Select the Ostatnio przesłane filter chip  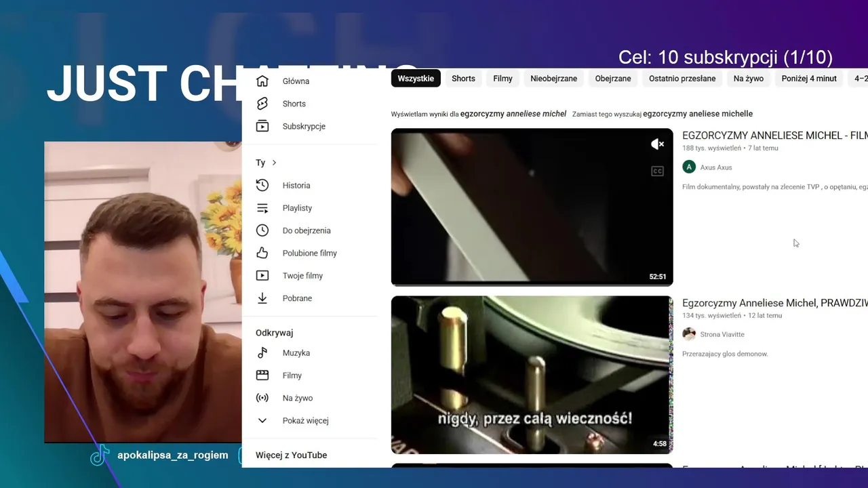[x=682, y=79]
